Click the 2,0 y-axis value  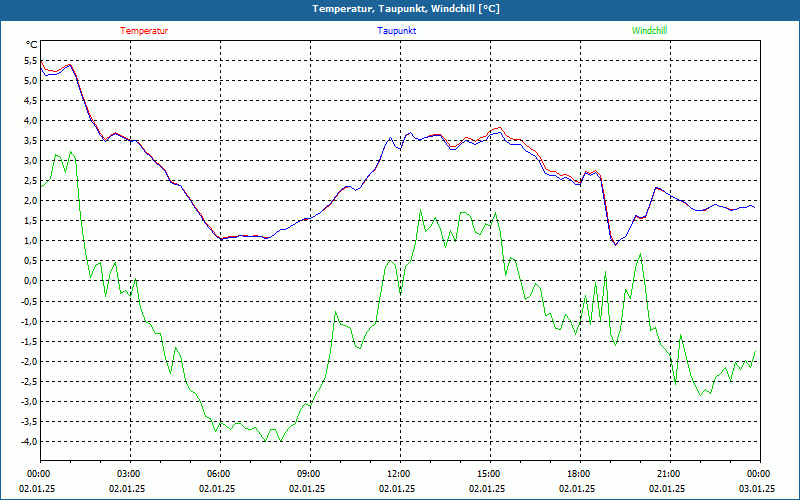(31, 201)
